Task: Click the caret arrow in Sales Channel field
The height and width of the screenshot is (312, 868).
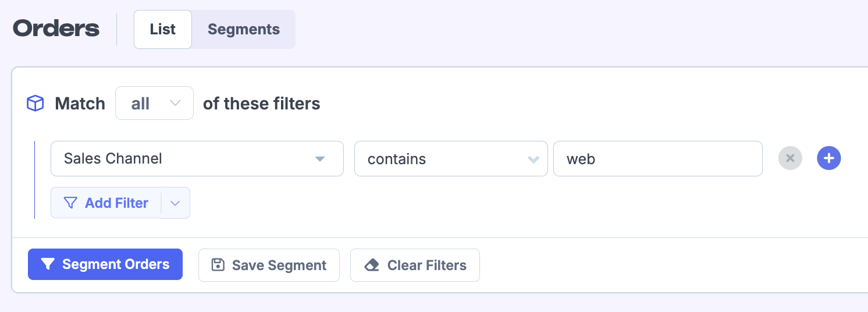Action: (319, 159)
